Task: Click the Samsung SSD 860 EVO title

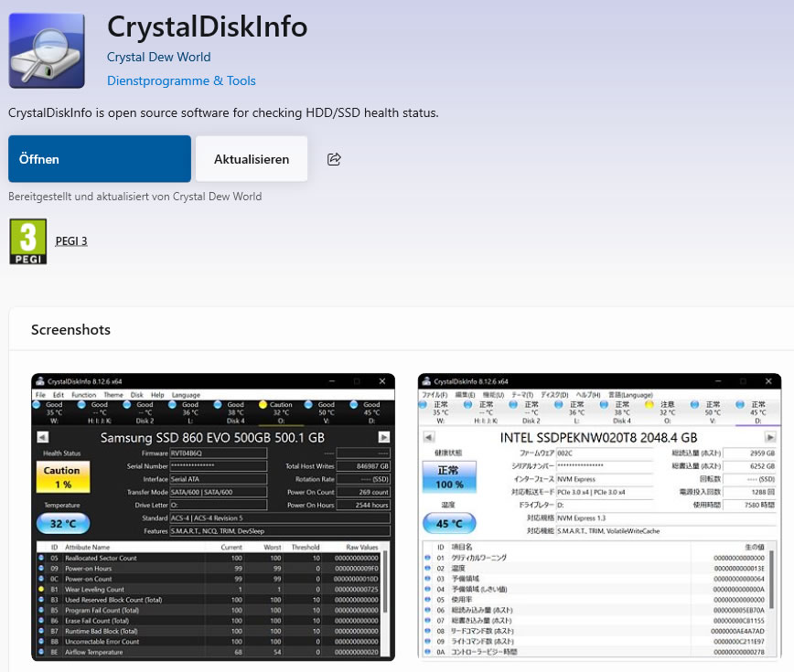Action: pyautogui.click(x=214, y=437)
